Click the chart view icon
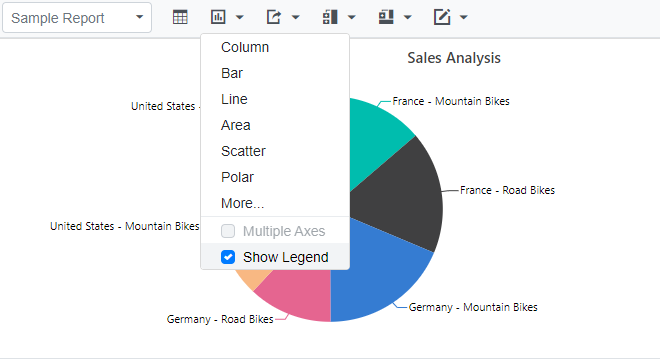Viewport: 660px width, 364px height. point(218,17)
